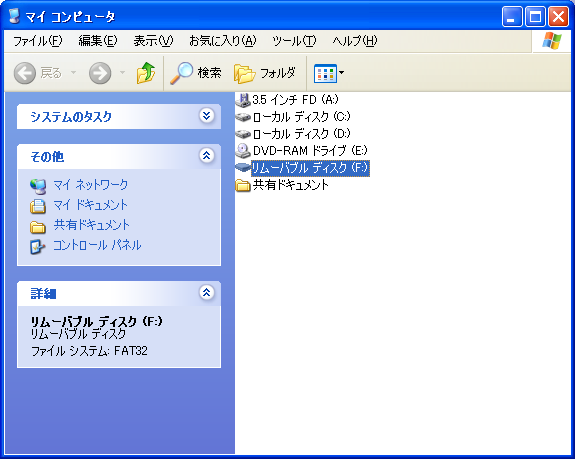Open the お気に入り(A) menu
The height and width of the screenshot is (459, 575).
coord(223,41)
